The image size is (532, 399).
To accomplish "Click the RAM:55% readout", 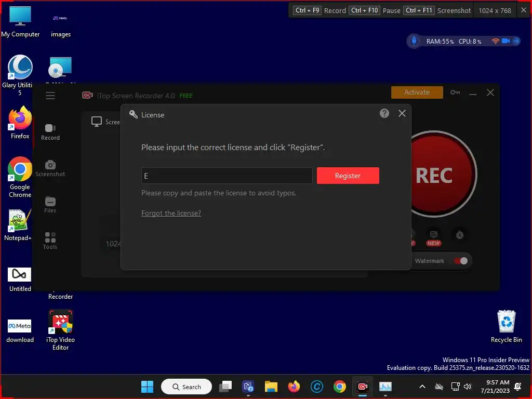I will (x=440, y=42).
